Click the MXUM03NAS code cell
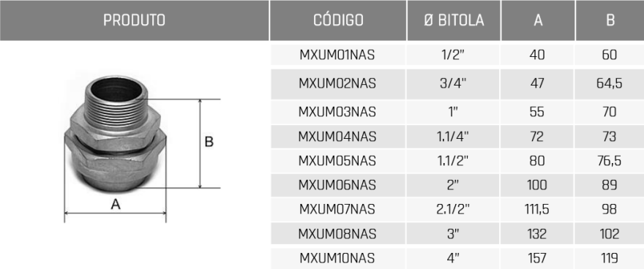Screen dimensions: 644x269 pyautogui.click(x=337, y=112)
